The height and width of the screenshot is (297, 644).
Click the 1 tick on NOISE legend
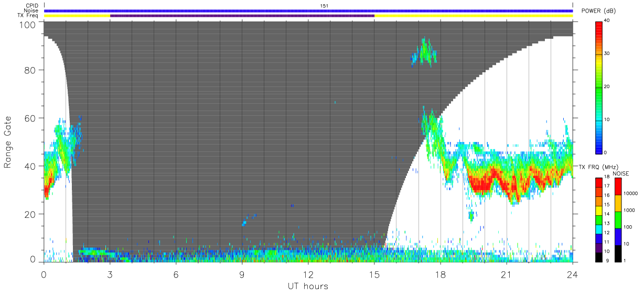tap(625, 260)
